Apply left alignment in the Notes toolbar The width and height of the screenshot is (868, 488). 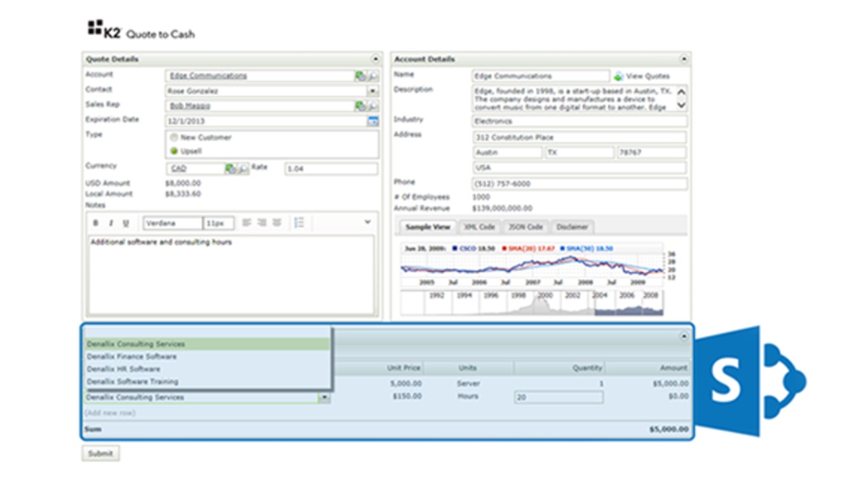pos(247,222)
